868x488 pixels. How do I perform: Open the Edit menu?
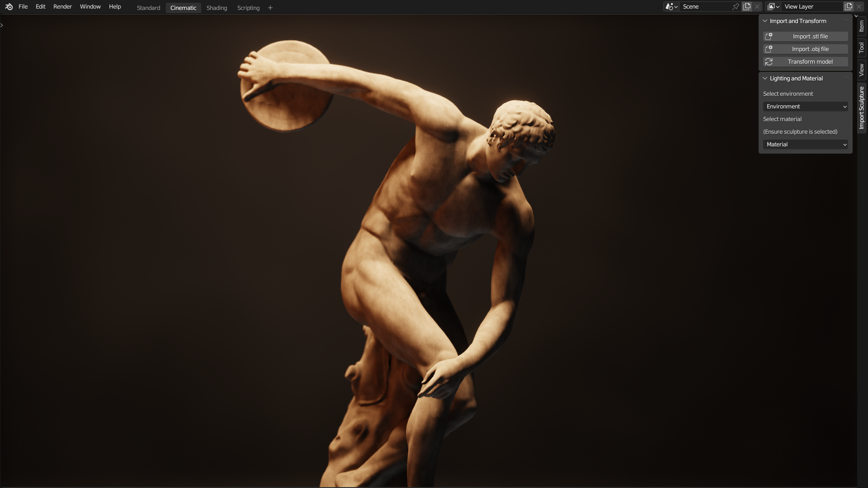click(41, 7)
